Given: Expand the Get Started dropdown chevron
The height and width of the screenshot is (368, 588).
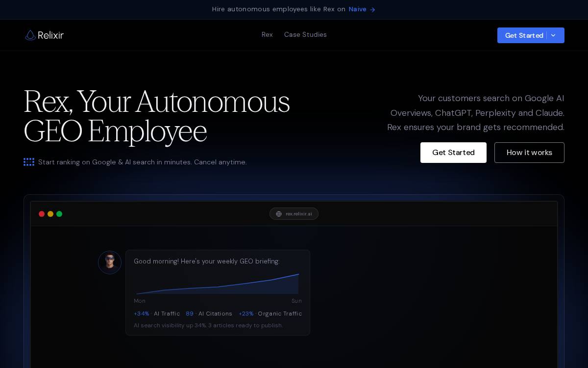Looking at the screenshot, I should coord(553,35).
